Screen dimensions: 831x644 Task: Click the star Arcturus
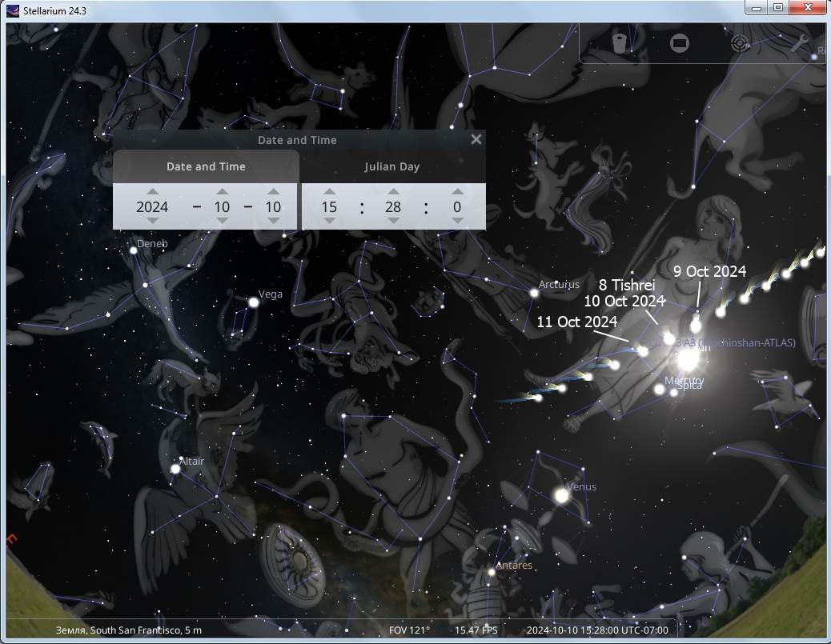[534, 293]
